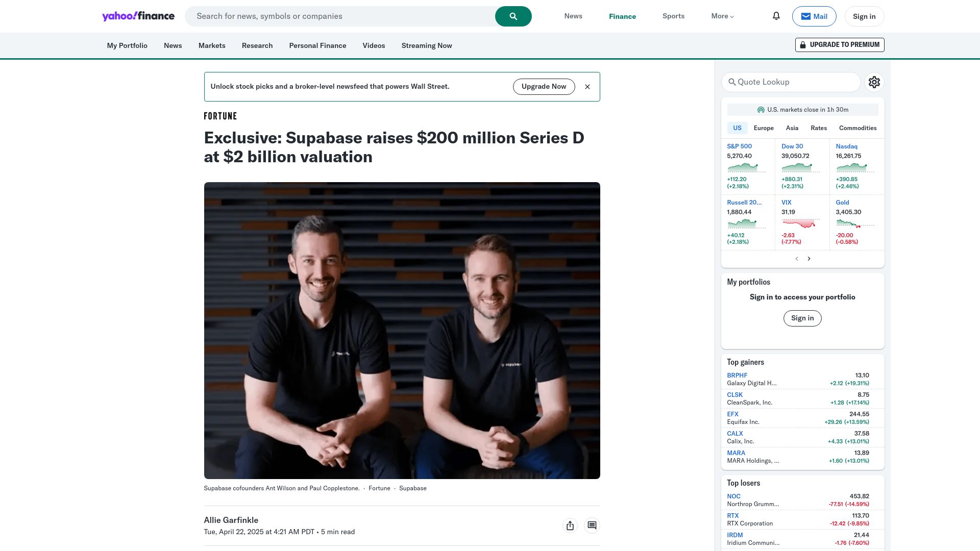The height and width of the screenshot is (551, 980).
Task: Click the Upgrade Now button
Action: [544, 87]
